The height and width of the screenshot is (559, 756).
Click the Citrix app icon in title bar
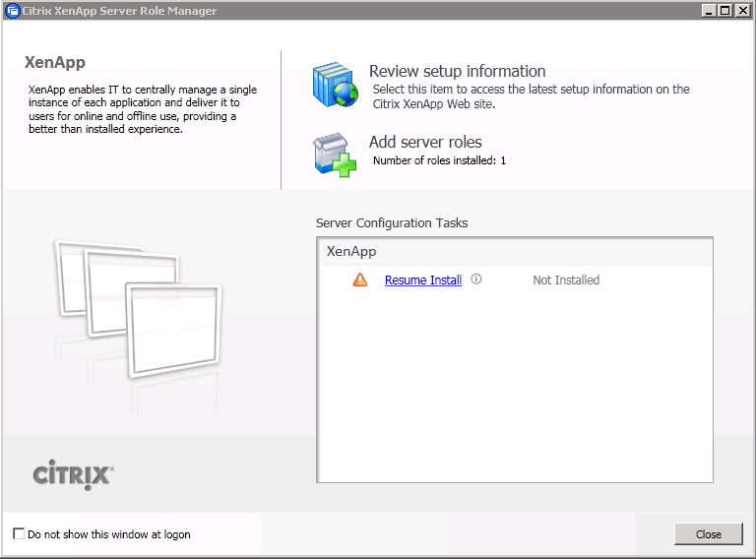(12, 11)
